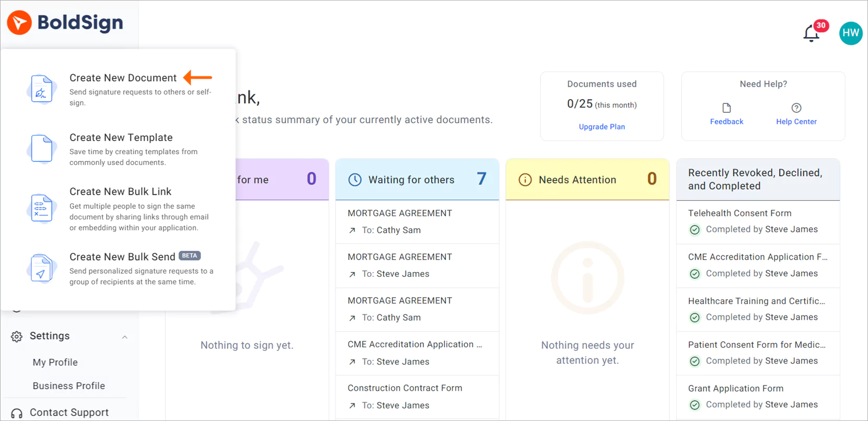Open Business Profile settings
The image size is (868, 421).
point(68,385)
